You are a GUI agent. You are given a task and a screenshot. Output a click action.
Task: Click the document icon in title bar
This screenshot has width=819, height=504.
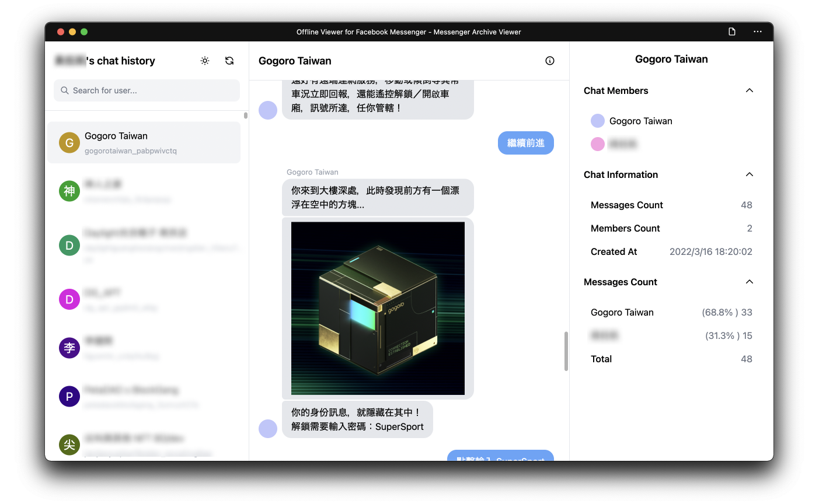tap(732, 32)
